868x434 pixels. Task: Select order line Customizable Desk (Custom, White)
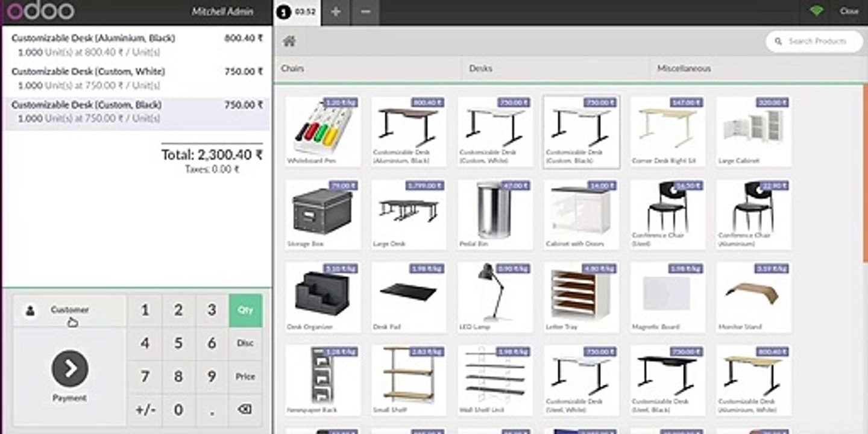coord(137,78)
